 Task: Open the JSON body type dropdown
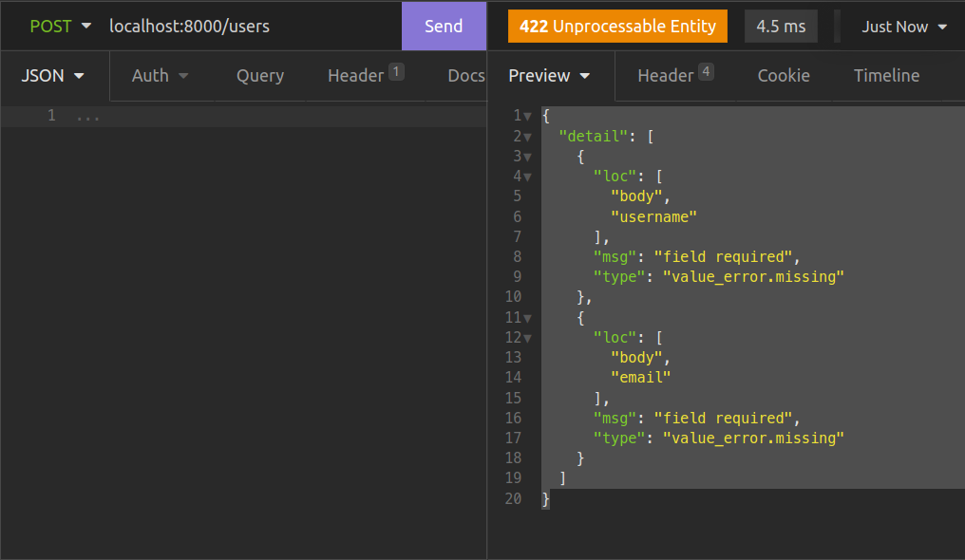pyautogui.click(x=52, y=76)
